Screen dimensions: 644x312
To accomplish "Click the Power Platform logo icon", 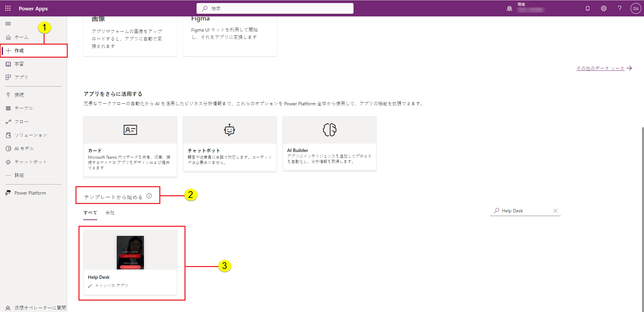I will 8,193.
